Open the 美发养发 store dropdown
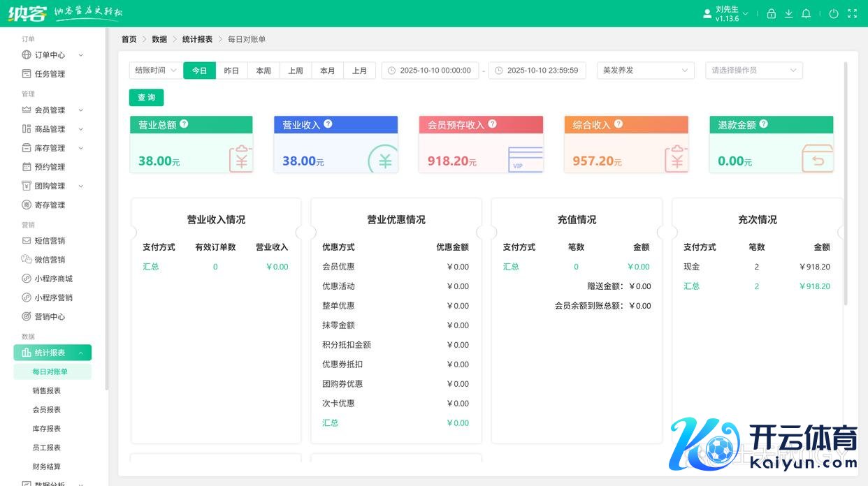This screenshot has width=868, height=486. [x=645, y=71]
